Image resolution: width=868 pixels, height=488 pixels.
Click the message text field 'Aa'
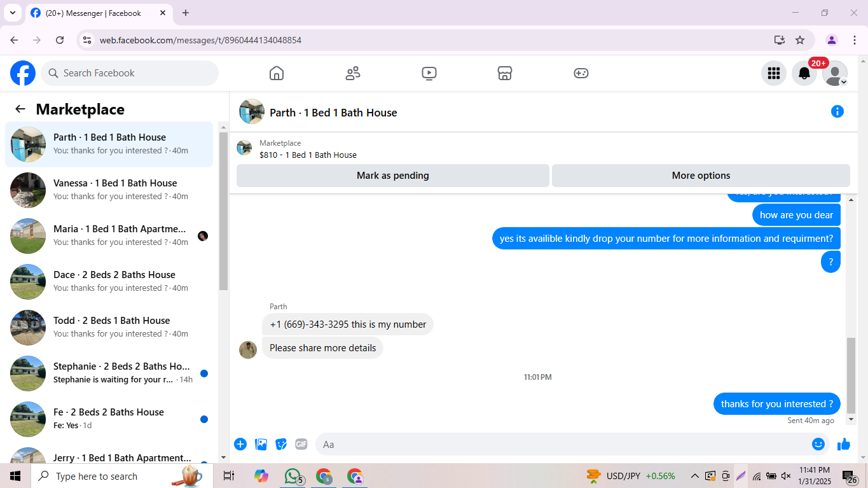tap(563, 444)
